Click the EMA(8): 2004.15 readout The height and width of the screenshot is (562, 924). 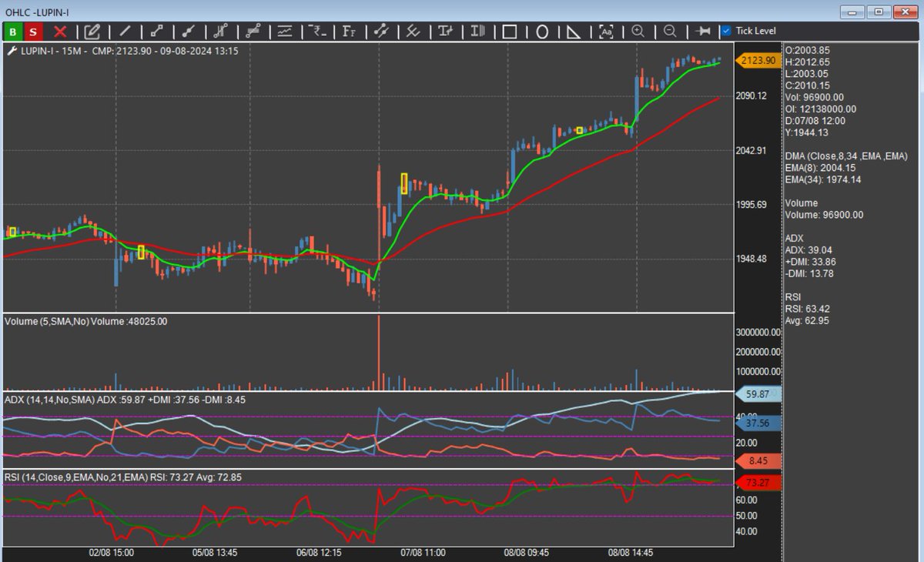(821, 168)
